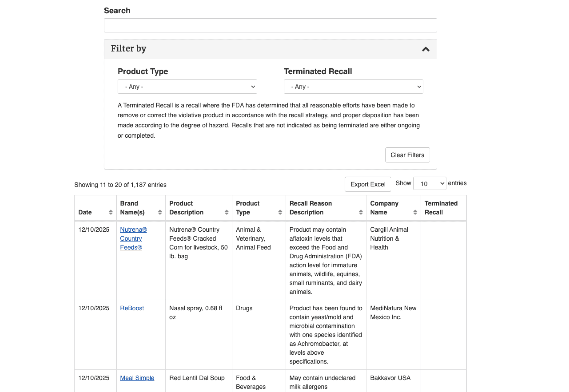Click Product Type column sort icon
The width and height of the screenshot is (569, 392).
coord(280,212)
